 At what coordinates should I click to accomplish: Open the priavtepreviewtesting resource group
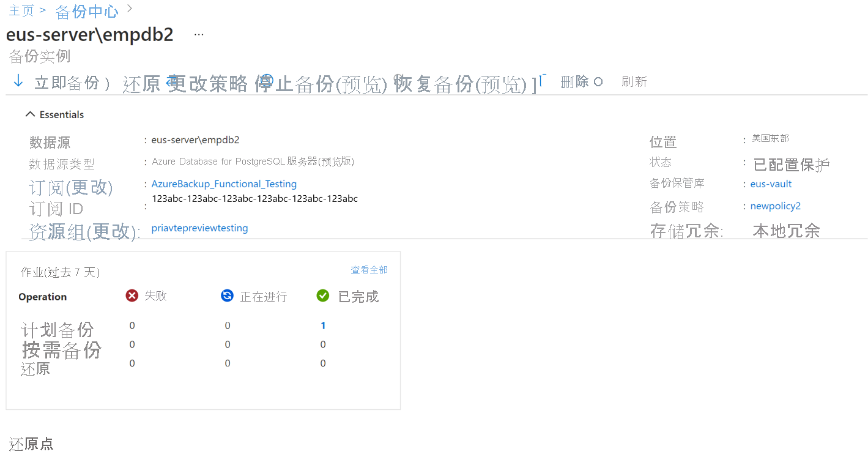(199, 228)
